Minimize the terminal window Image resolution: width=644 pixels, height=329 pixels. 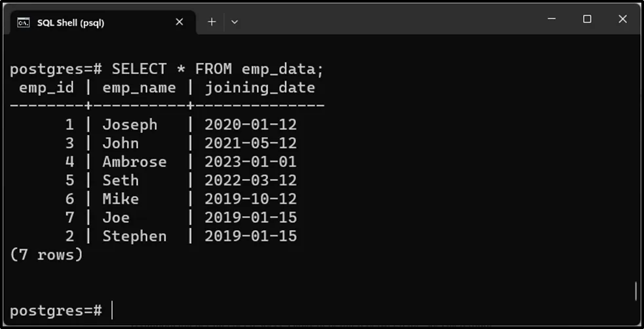[x=552, y=19]
